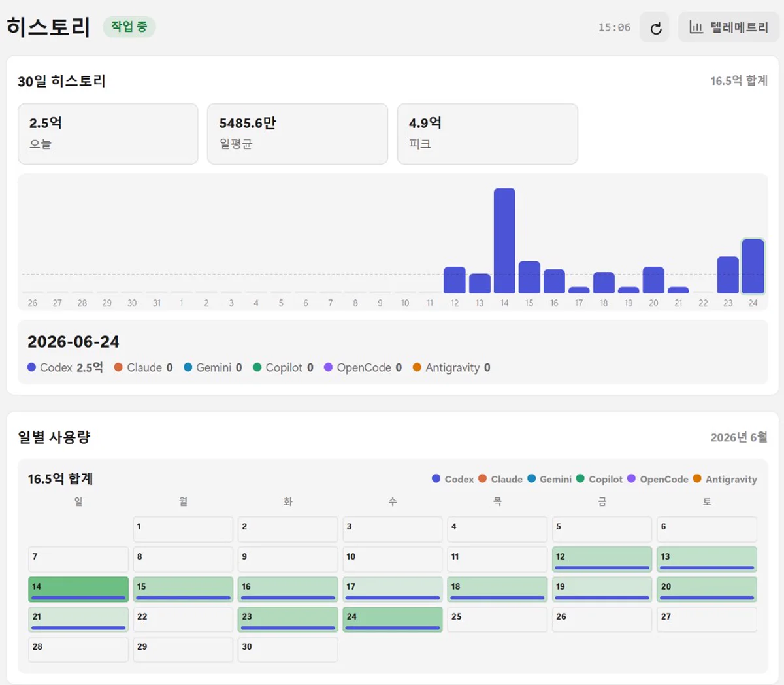Select the 피크 4.9억 stat card
Screen dimensions: 784x685
coord(487,134)
